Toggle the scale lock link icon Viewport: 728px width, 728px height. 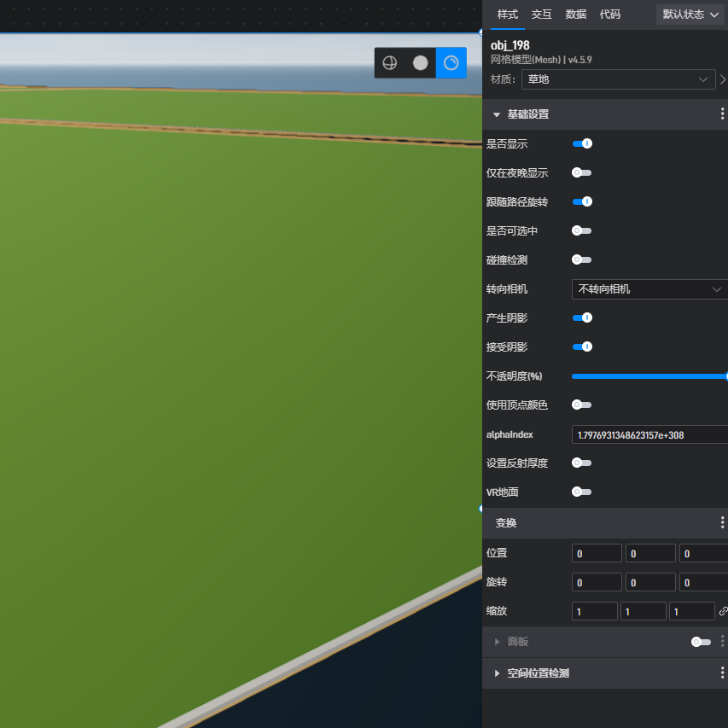point(723,611)
